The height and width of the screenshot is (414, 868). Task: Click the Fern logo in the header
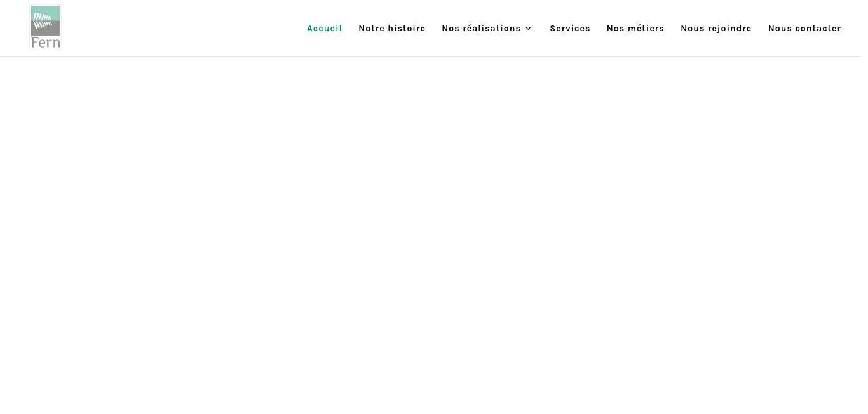click(45, 27)
